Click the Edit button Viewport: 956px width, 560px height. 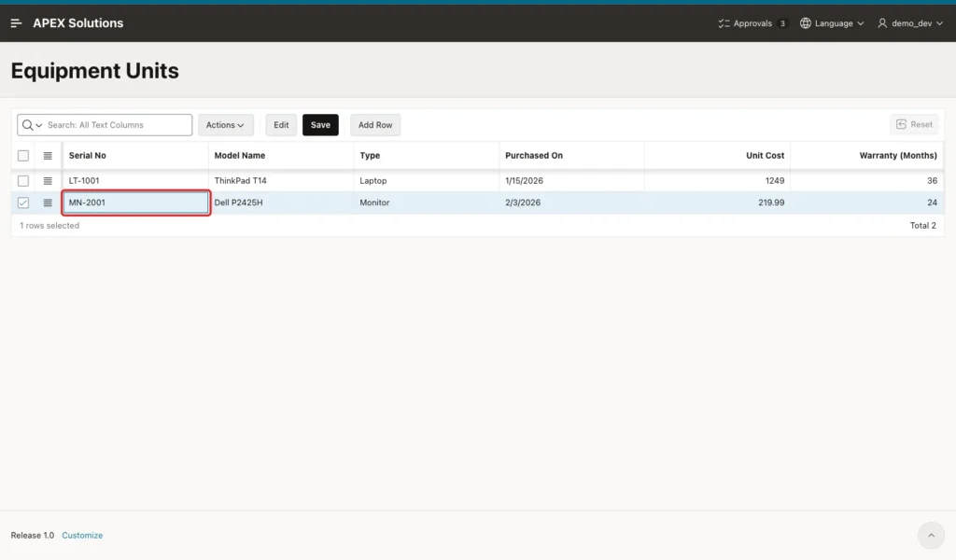(281, 125)
